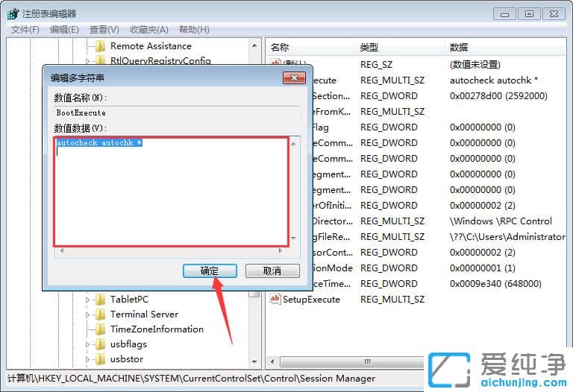Click the '0x0009e340 (648000)' data cell
The width and height of the screenshot is (573, 392).
click(495, 284)
